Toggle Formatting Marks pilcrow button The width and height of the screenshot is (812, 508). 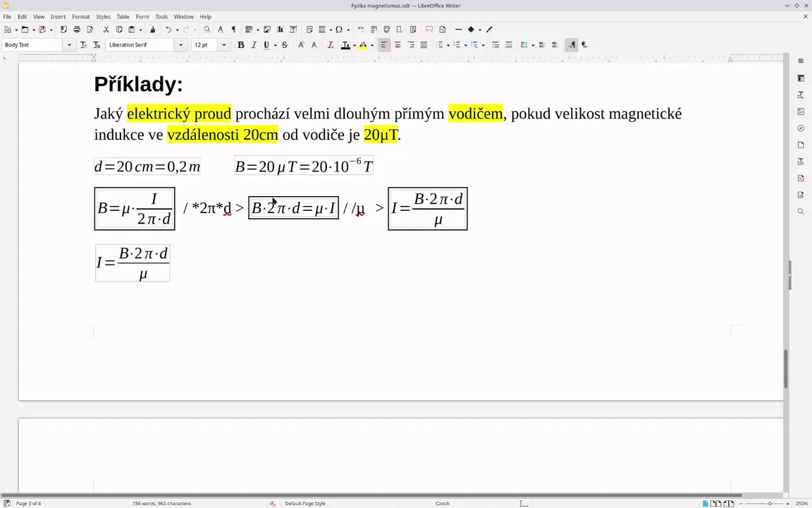[x=233, y=30]
